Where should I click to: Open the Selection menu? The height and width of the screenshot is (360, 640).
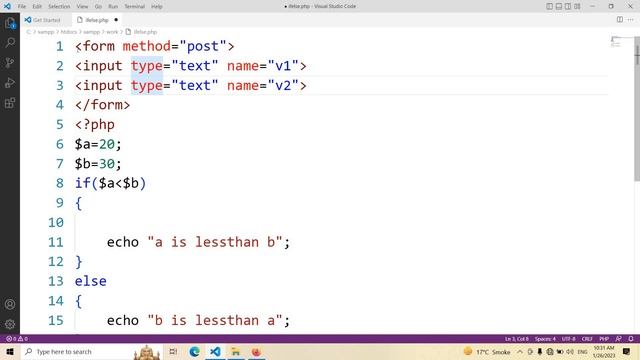pyautogui.click(x=59, y=7)
